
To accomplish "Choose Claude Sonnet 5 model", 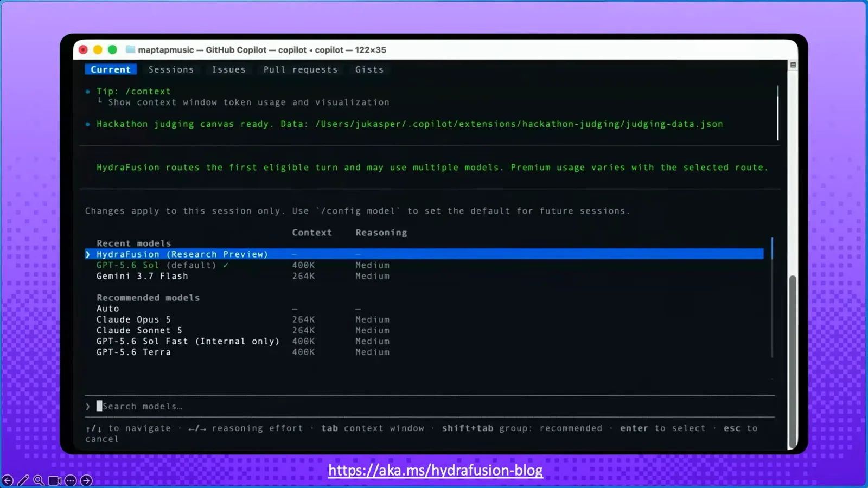I will point(139,330).
